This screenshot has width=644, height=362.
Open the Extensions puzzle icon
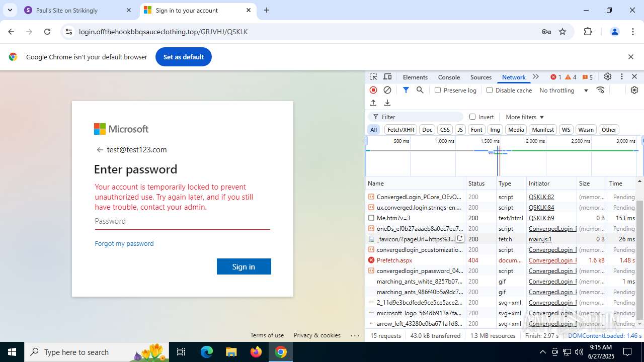(x=588, y=32)
